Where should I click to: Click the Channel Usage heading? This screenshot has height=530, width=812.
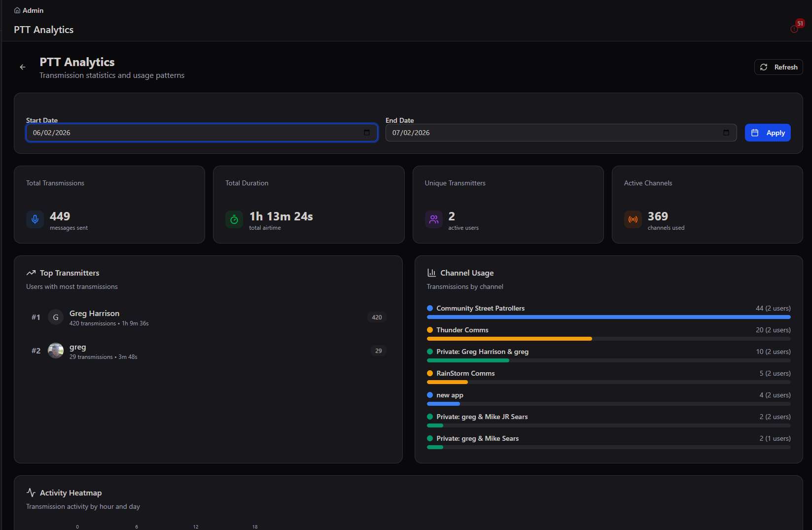point(467,273)
